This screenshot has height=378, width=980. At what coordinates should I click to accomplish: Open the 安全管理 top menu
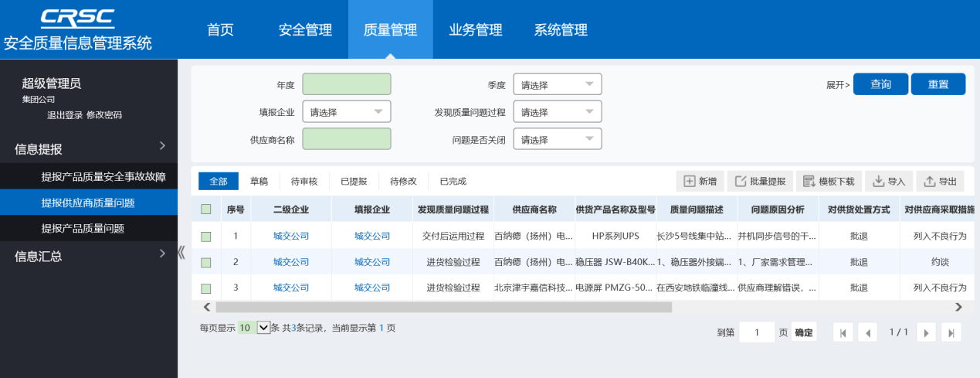pos(305,30)
